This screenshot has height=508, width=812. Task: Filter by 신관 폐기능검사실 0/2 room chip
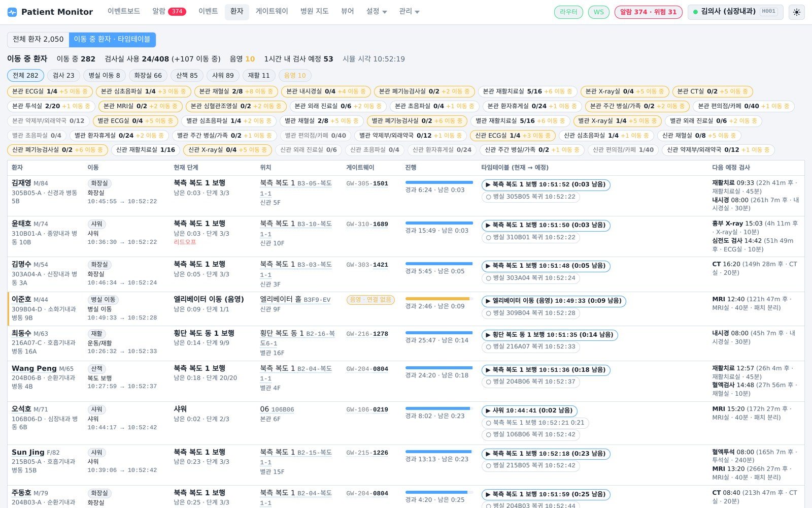(x=57, y=150)
